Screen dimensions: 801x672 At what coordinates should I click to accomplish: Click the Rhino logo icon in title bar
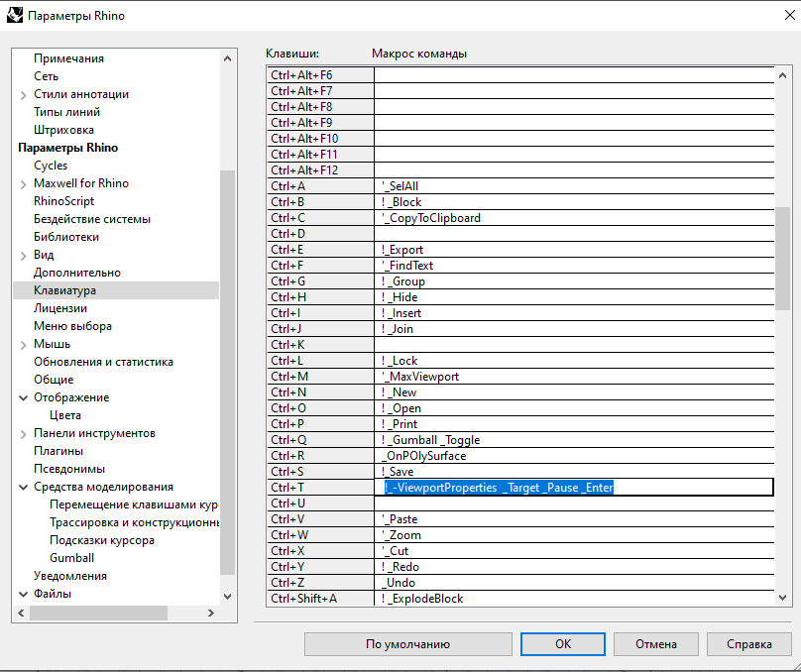click(x=14, y=16)
